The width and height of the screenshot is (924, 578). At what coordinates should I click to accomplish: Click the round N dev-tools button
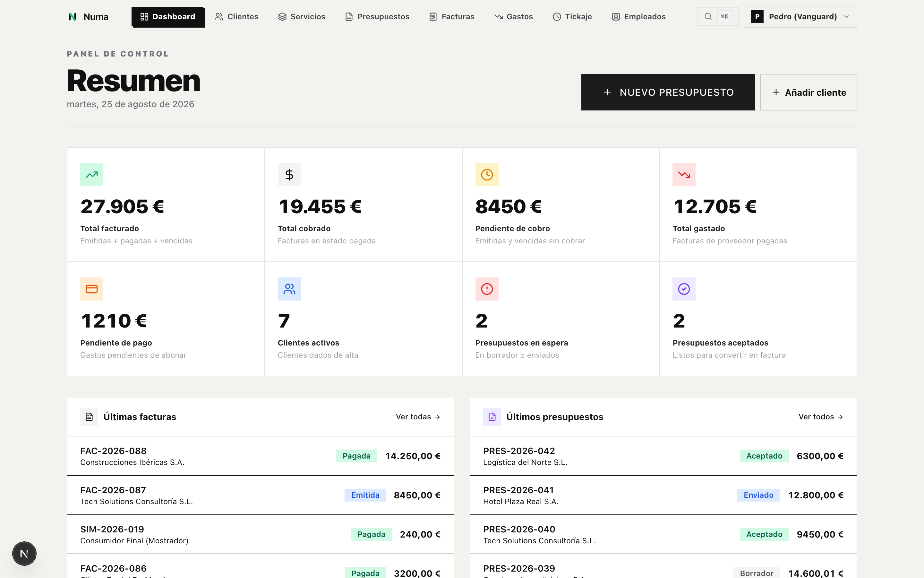(x=24, y=554)
